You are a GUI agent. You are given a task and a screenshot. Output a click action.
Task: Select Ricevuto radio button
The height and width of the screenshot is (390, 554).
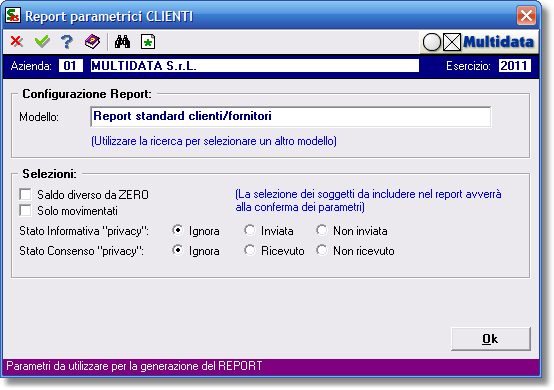point(250,250)
